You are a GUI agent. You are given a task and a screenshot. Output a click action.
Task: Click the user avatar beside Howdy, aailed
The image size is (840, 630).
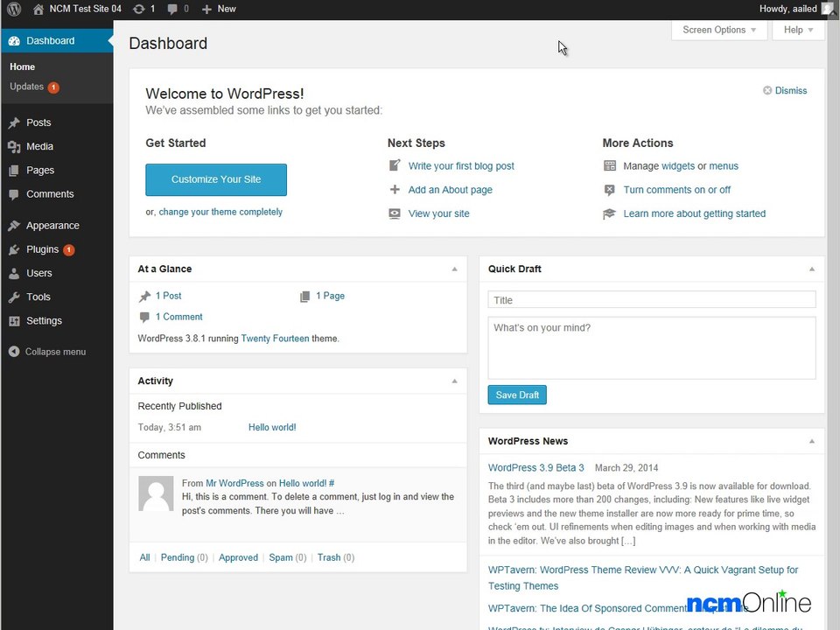click(829, 9)
